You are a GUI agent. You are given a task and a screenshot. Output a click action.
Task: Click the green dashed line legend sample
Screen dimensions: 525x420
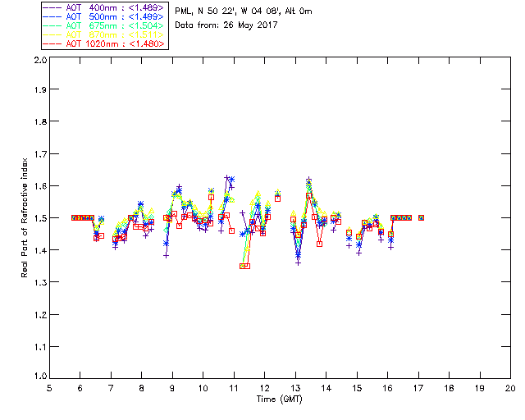[52, 25]
